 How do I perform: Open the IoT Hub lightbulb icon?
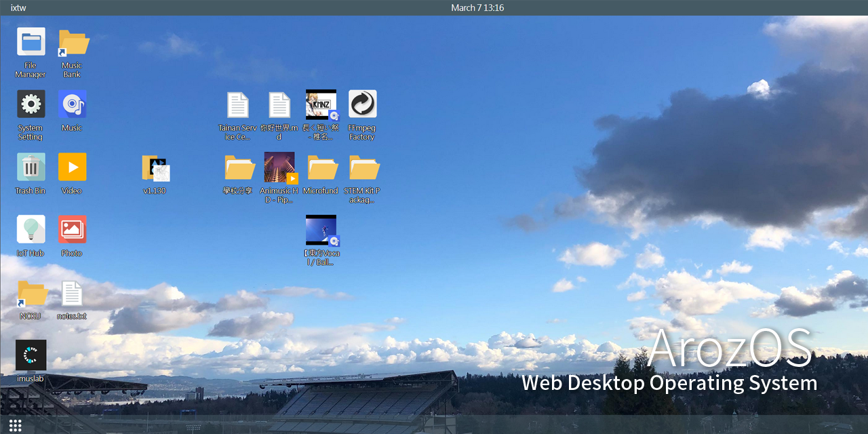pos(31,230)
